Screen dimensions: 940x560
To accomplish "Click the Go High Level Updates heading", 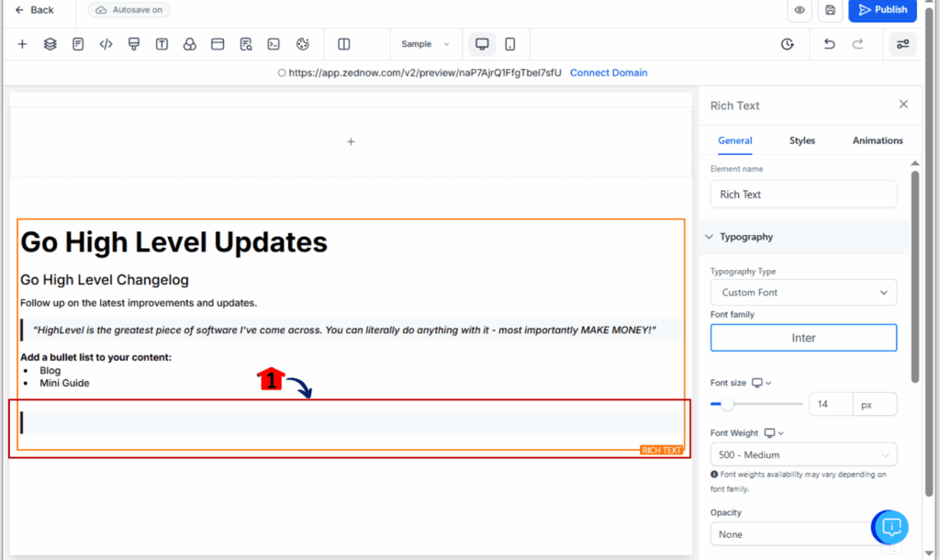I will (173, 242).
